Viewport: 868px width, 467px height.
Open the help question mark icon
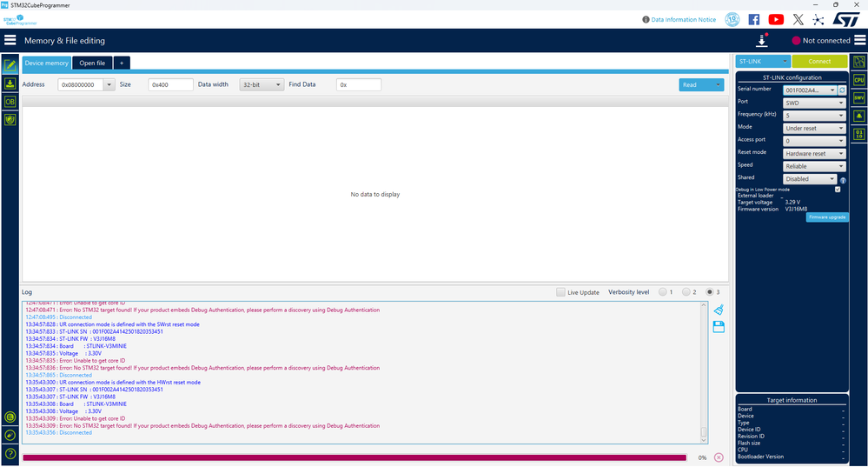point(10,454)
